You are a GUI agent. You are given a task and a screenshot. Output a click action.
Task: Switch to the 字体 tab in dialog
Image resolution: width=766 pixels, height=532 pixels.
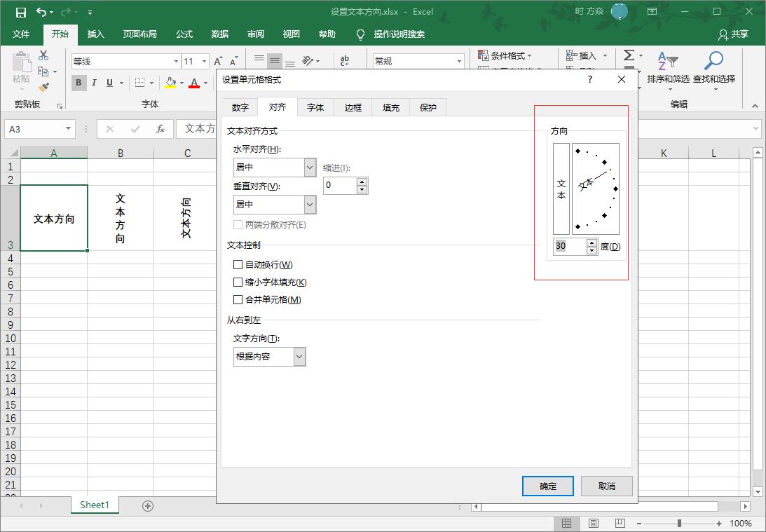(x=315, y=107)
